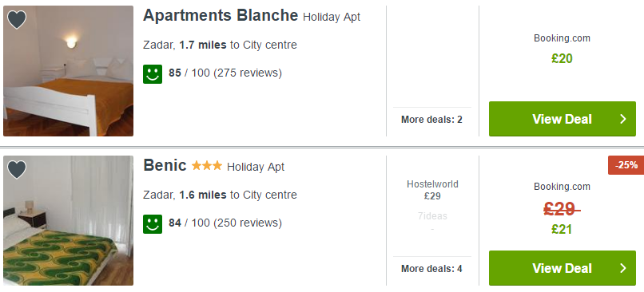Click the Apartments Blanche smiley rating icon
The image size is (644, 292).
point(153,74)
